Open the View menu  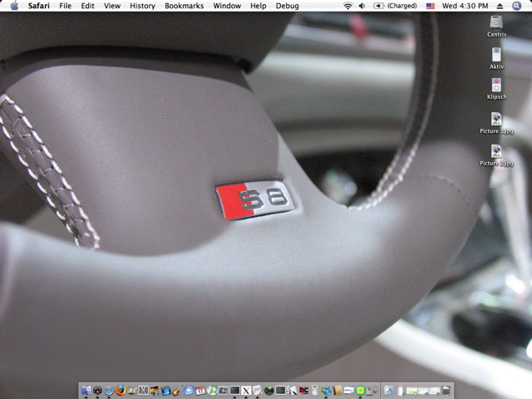click(x=112, y=6)
